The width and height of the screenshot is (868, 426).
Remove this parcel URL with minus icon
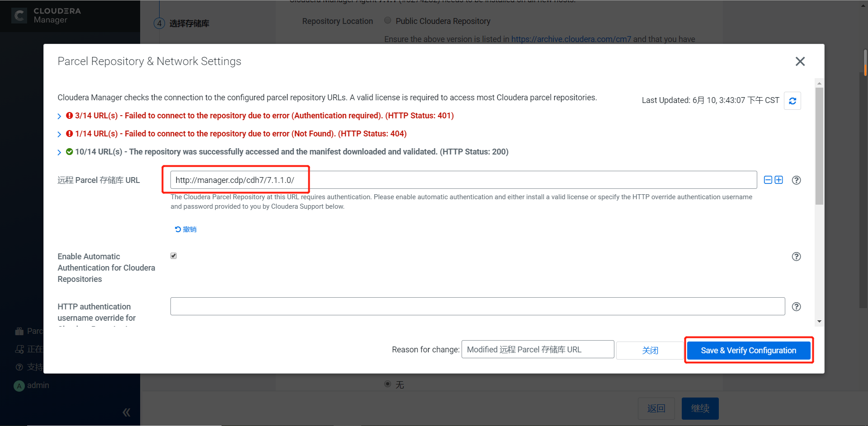pos(768,180)
